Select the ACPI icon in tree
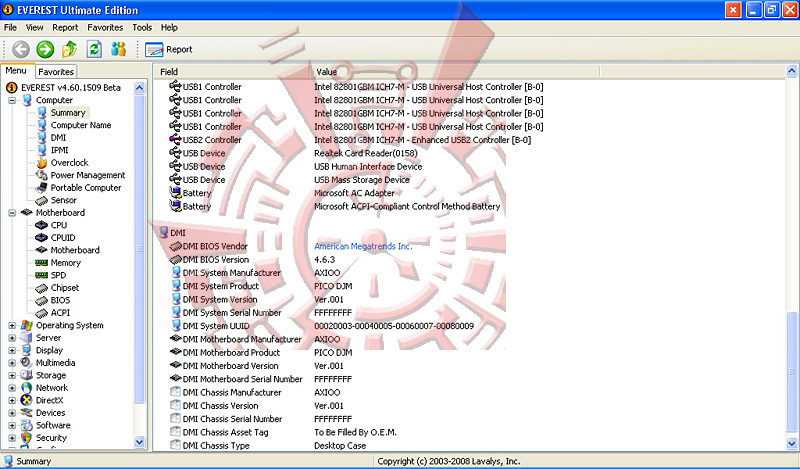The image size is (800, 469). 42,313
